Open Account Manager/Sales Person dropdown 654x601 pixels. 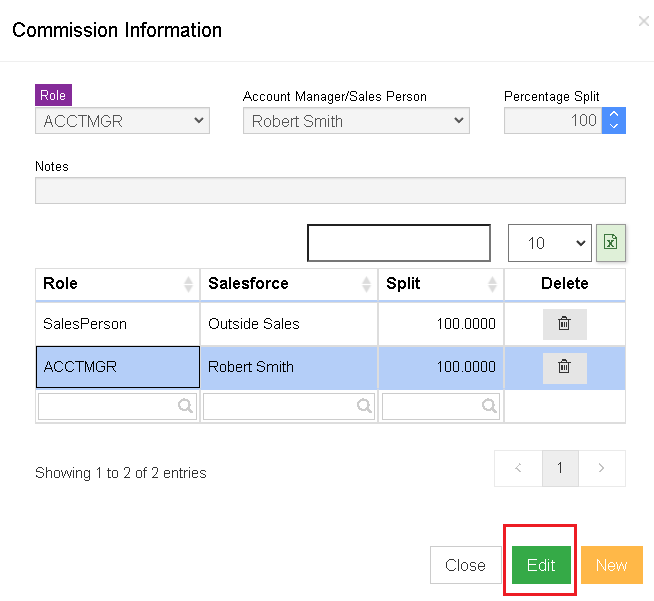click(356, 121)
